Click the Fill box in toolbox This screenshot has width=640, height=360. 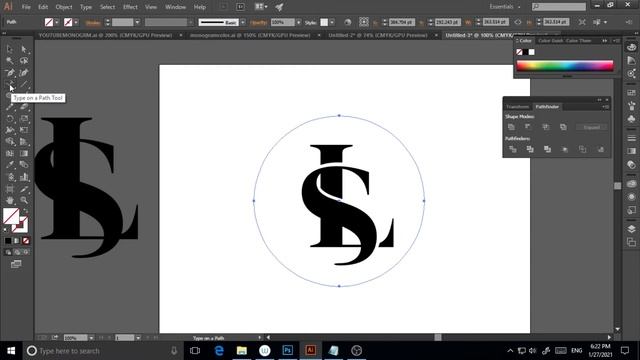point(11,216)
